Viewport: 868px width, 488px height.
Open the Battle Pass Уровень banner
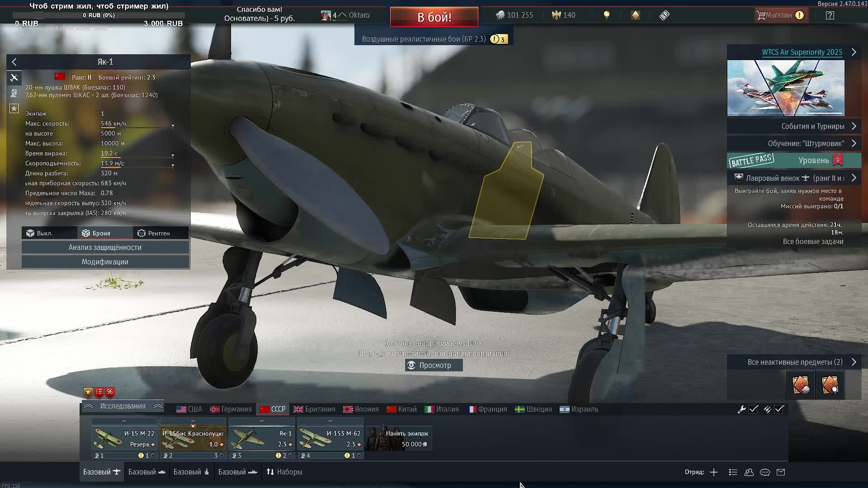(794, 160)
